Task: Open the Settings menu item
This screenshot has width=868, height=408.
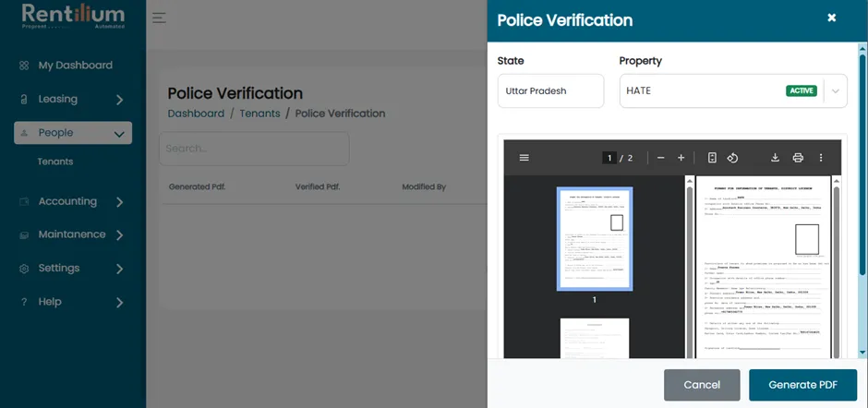Action: [x=59, y=268]
